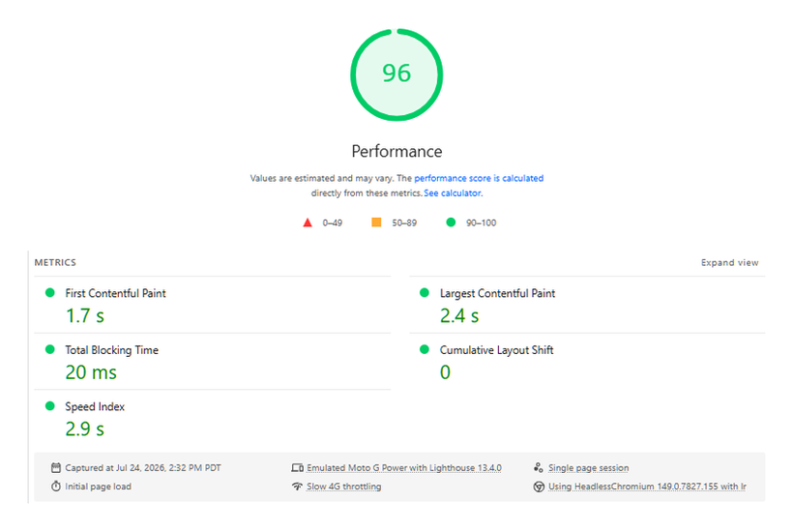
Task: Click the 2.4 s metric value
Action: (459, 316)
